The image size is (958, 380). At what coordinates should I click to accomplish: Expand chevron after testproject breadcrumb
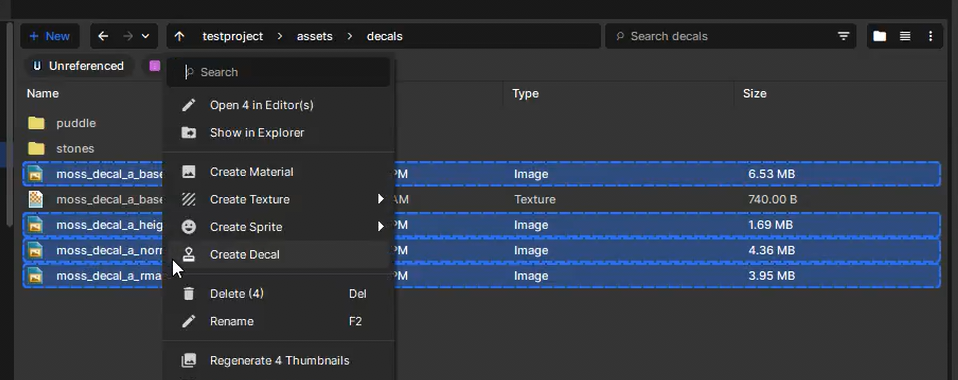(x=280, y=36)
